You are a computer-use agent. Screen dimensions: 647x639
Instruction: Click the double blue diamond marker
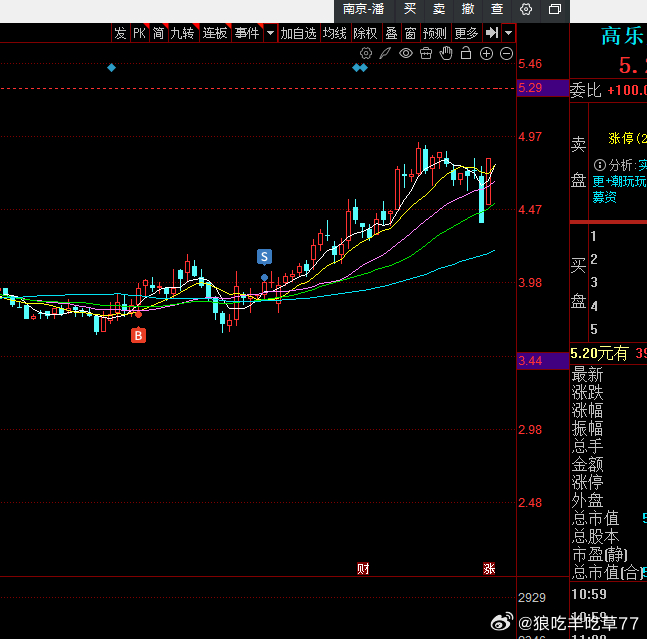click(360, 68)
